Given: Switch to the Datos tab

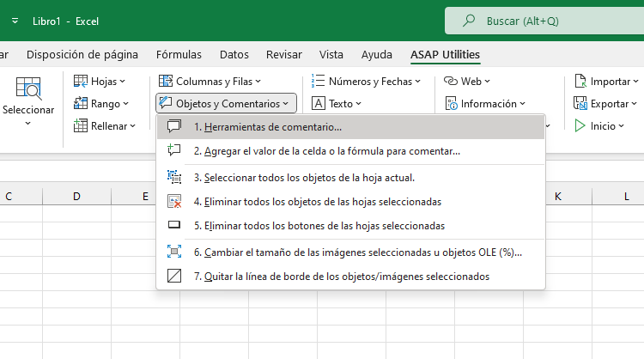Looking at the screenshot, I should (x=234, y=55).
